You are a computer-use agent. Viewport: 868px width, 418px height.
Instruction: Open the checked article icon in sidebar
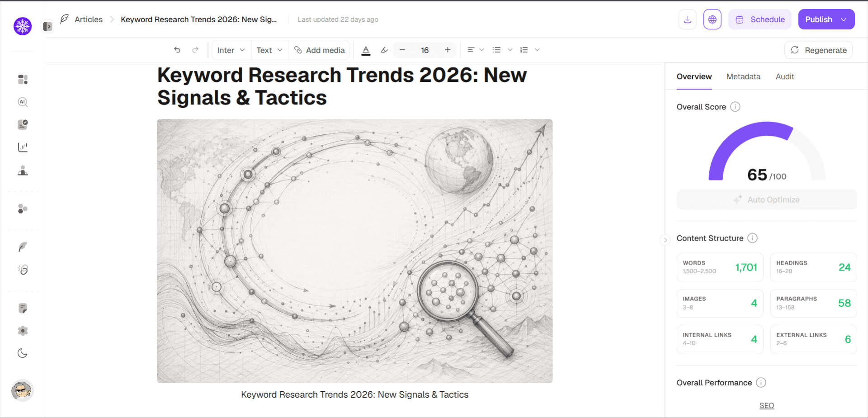tap(23, 125)
